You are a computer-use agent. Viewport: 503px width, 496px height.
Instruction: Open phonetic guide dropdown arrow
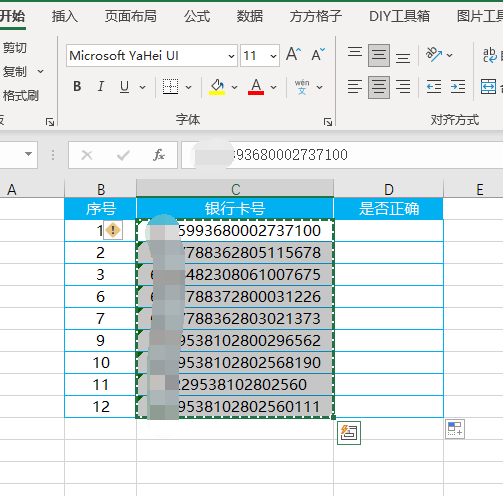point(319,87)
